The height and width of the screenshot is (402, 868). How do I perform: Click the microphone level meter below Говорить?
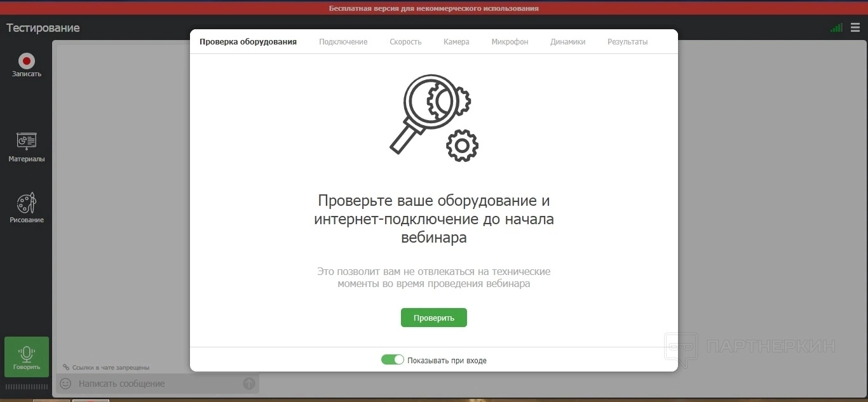tap(27, 387)
